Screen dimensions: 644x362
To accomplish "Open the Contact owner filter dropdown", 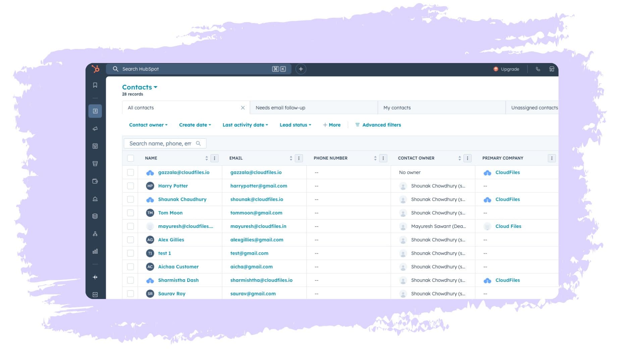I will 148,125.
